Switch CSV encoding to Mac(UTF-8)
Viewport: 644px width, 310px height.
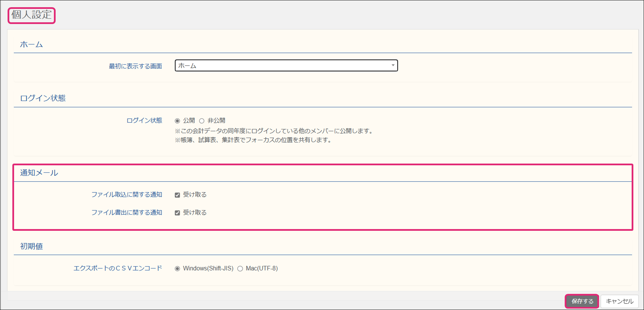click(240, 269)
